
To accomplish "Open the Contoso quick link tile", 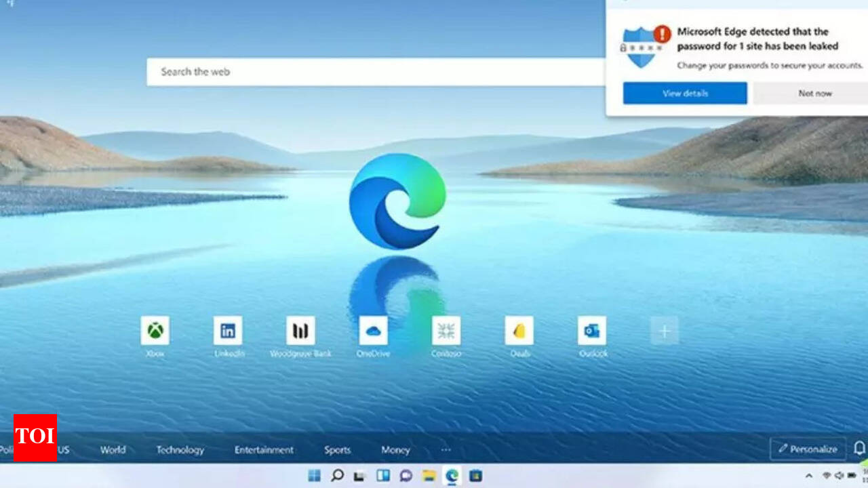I will tap(446, 331).
